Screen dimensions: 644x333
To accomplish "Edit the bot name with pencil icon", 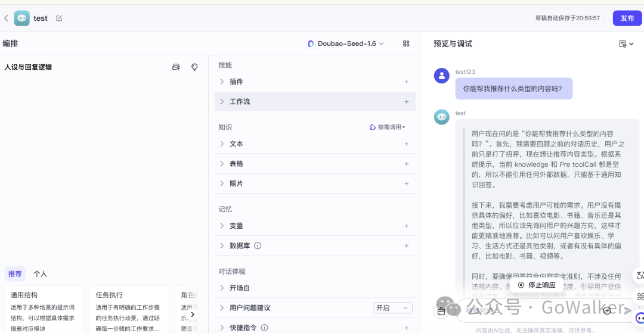I will [x=59, y=18].
